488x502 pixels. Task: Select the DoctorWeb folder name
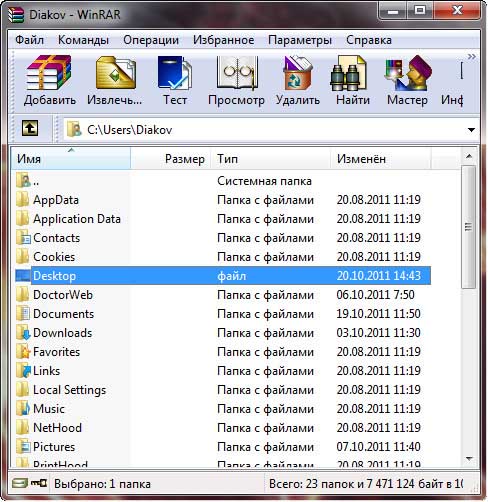tap(63, 295)
